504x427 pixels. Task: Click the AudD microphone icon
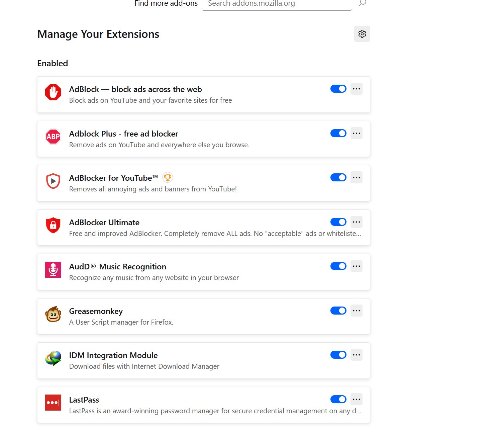pyautogui.click(x=53, y=270)
